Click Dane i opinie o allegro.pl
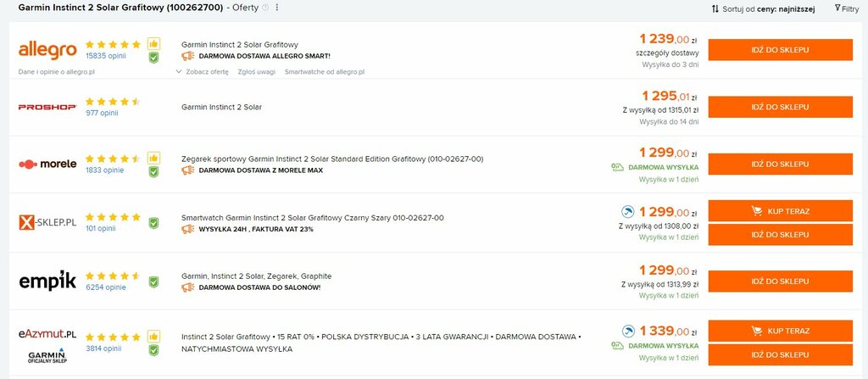 pyautogui.click(x=57, y=72)
